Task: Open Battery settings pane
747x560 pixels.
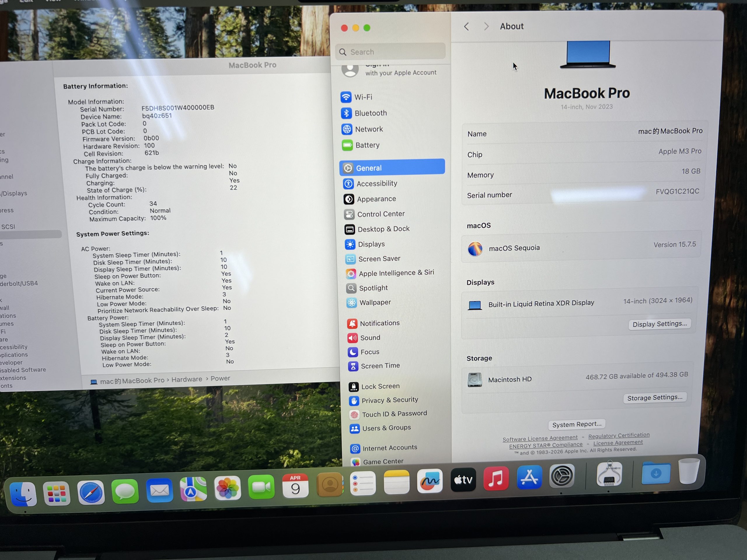Action: point(367,145)
